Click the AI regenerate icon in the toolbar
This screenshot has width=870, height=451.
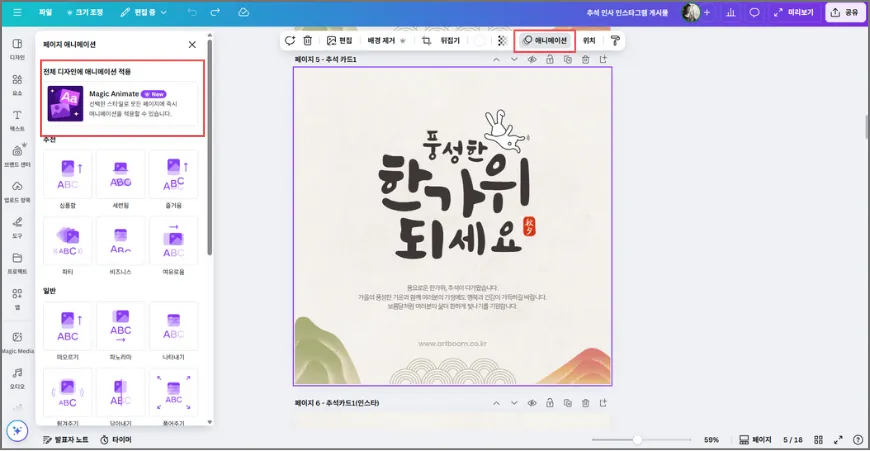(x=290, y=40)
